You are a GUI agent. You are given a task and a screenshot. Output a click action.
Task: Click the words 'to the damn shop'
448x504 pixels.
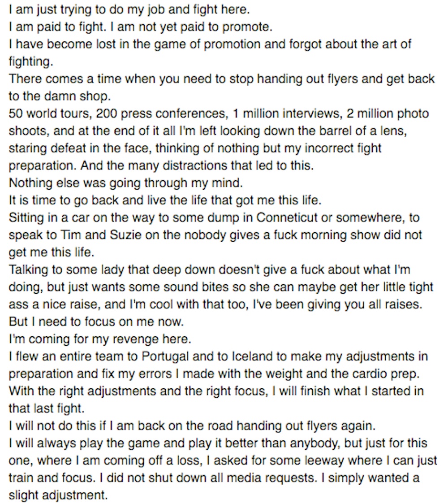tap(60, 96)
